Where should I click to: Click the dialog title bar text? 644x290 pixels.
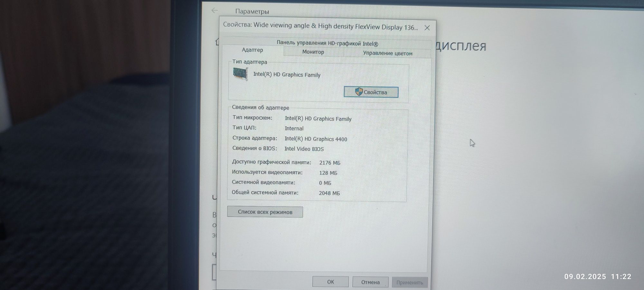(x=320, y=26)
